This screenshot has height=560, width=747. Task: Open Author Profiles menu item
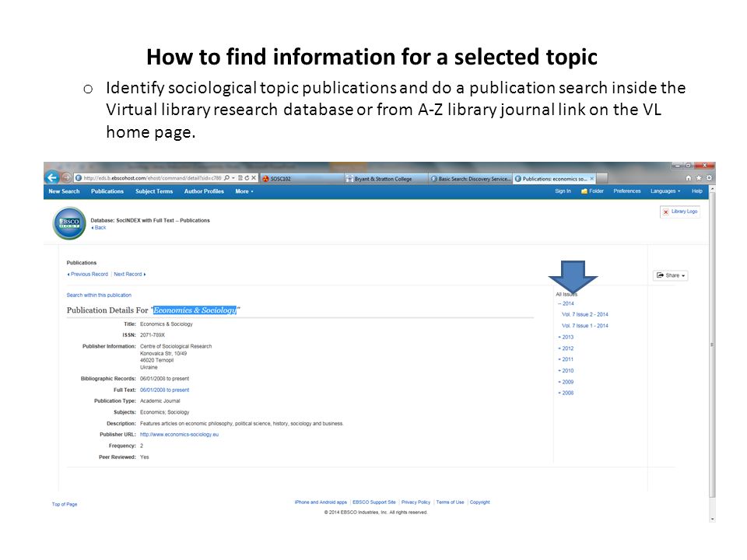[x=204, y=191]
